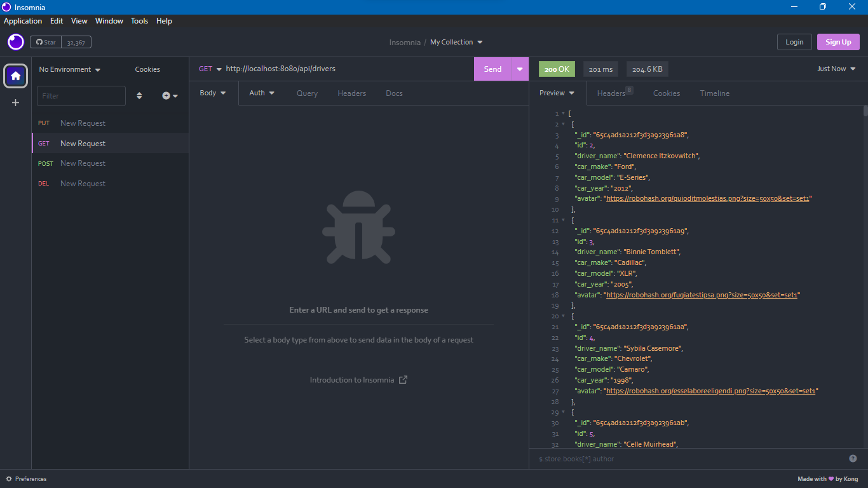868x488 pixels.
Task: Collapse the JSON object at line 29
Action: coord(563,412)
